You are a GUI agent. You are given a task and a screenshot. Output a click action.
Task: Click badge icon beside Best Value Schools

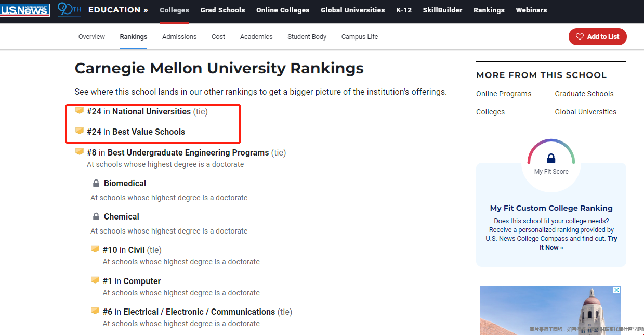pyautogui.click(x=80, y=131)
